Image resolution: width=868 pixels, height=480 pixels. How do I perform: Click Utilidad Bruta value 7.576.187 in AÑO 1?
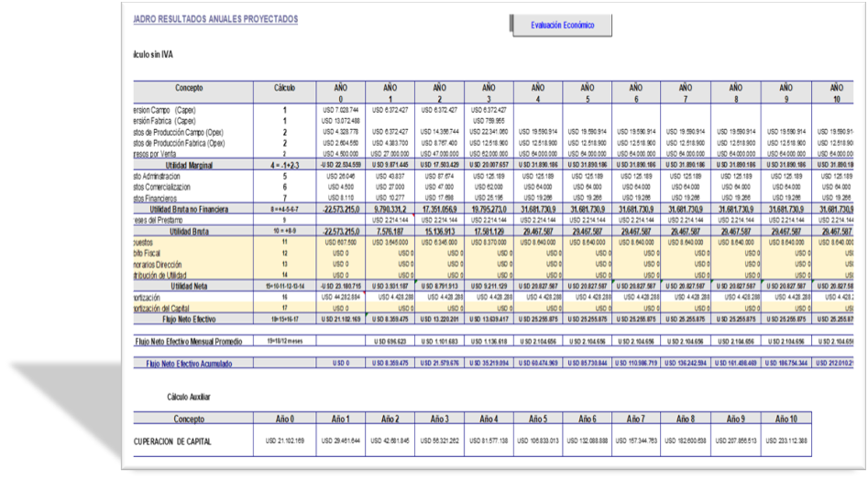pos(390,232)
